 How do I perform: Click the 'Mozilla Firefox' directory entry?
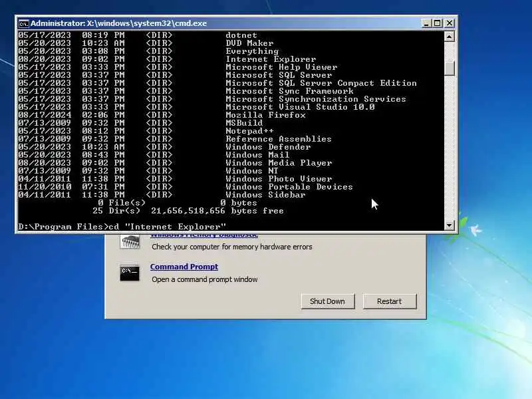265,115
